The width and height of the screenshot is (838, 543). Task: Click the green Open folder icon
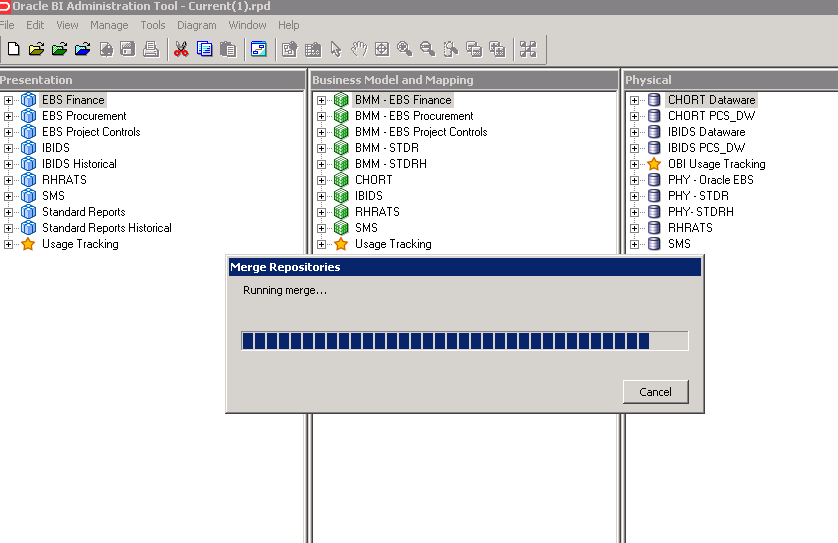coord(59,50)
